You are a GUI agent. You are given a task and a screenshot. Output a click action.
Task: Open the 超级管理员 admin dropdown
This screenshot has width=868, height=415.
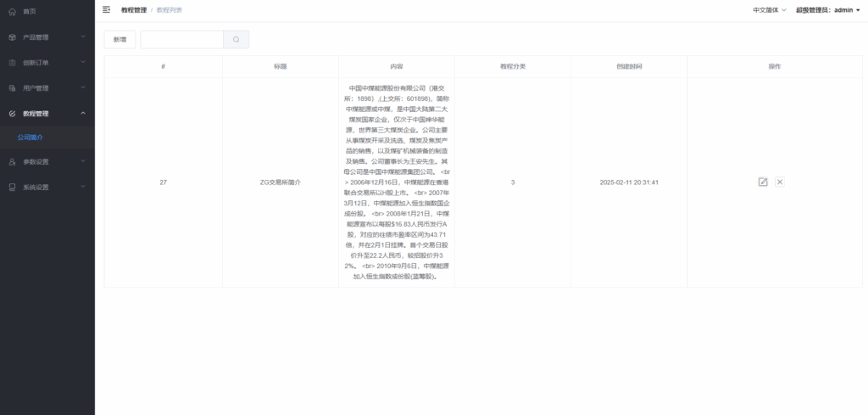pos(828,10)
